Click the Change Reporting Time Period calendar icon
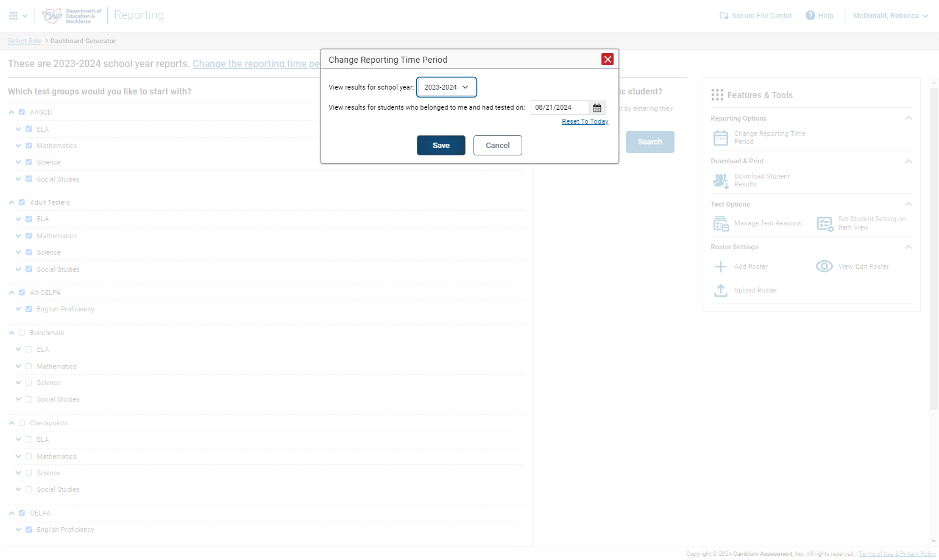This screenshot has height=560, width=939. (x=721, y=138)
